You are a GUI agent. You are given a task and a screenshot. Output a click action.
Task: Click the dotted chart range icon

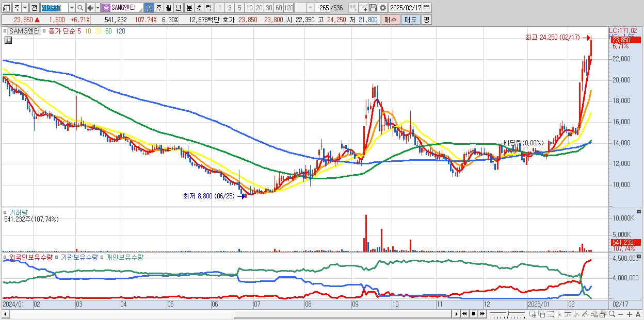tap(550, 314)
